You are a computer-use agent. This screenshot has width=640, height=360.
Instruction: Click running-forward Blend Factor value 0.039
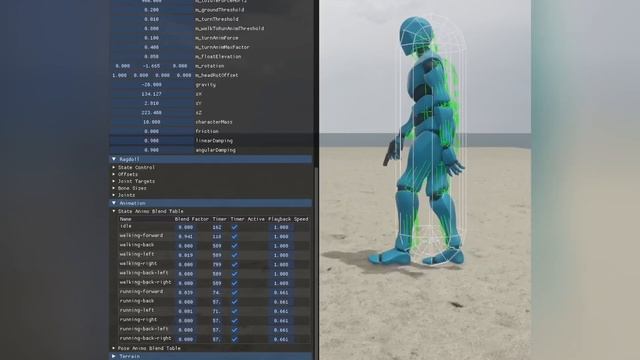186,293
